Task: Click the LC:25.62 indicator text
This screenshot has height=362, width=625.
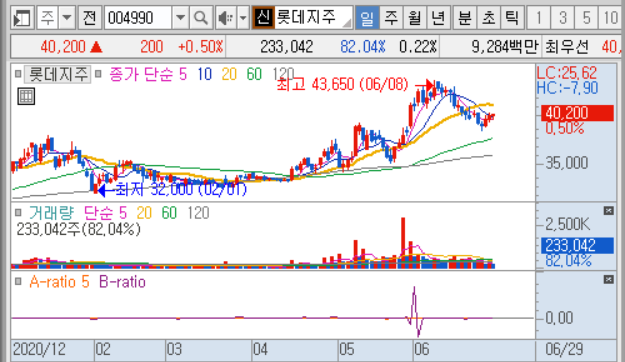Action: [567, 73]
